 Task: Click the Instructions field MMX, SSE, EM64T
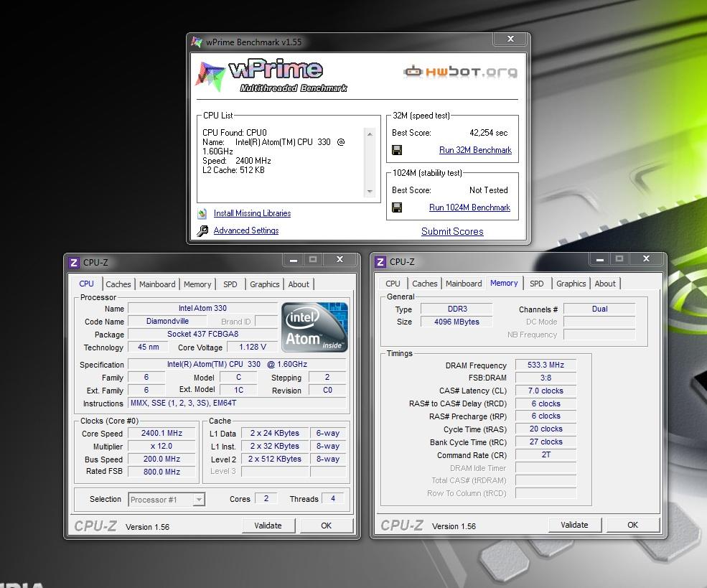(237, 403)
